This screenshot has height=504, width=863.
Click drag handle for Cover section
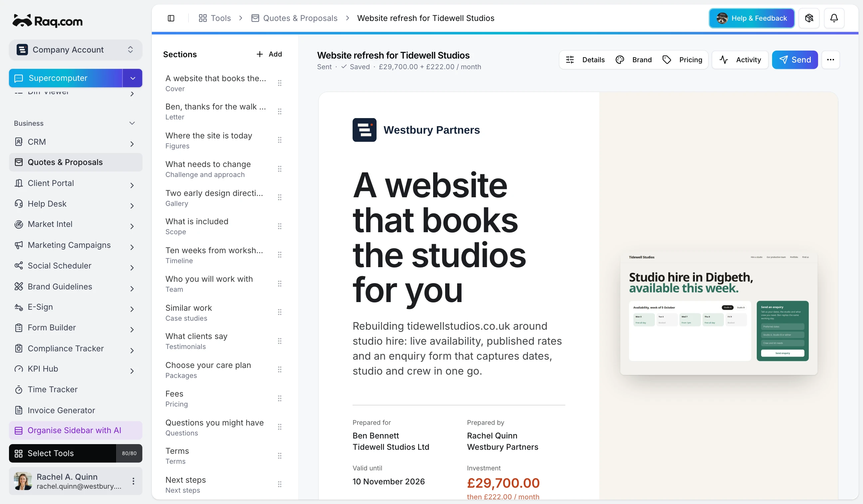[x=279, y=83]
